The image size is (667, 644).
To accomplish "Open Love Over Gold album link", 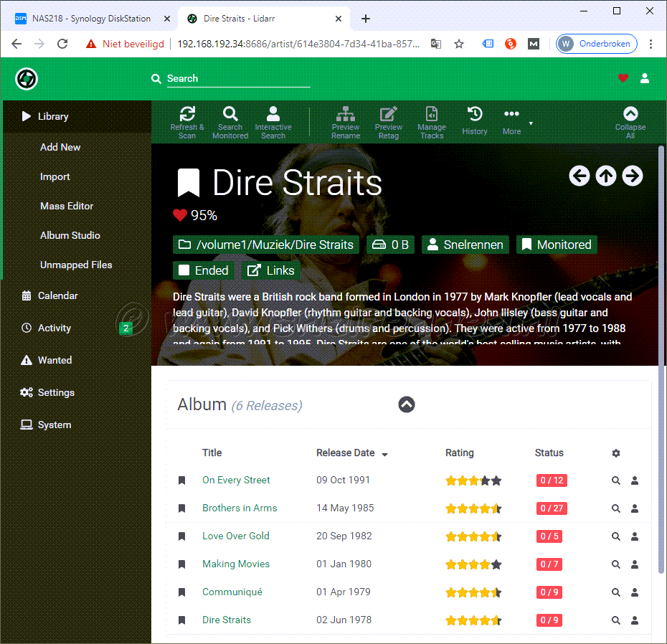I will pyautogui.click(x=236, y=536).
